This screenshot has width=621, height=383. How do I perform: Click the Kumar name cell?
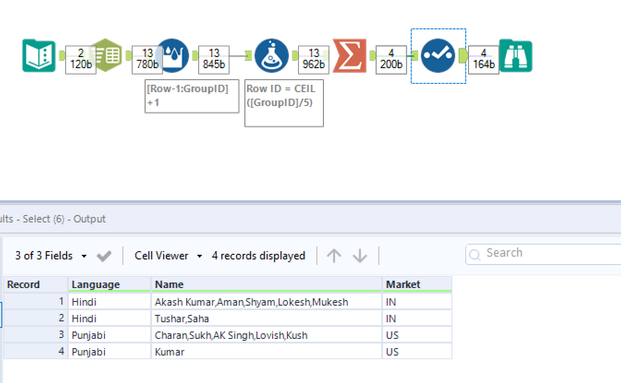267,352
